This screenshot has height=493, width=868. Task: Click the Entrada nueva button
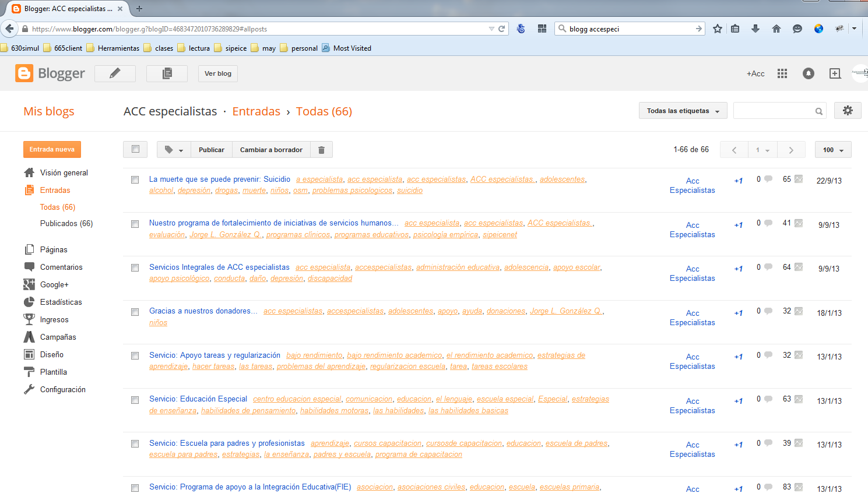pyautogui.click(x=52, y=149)
